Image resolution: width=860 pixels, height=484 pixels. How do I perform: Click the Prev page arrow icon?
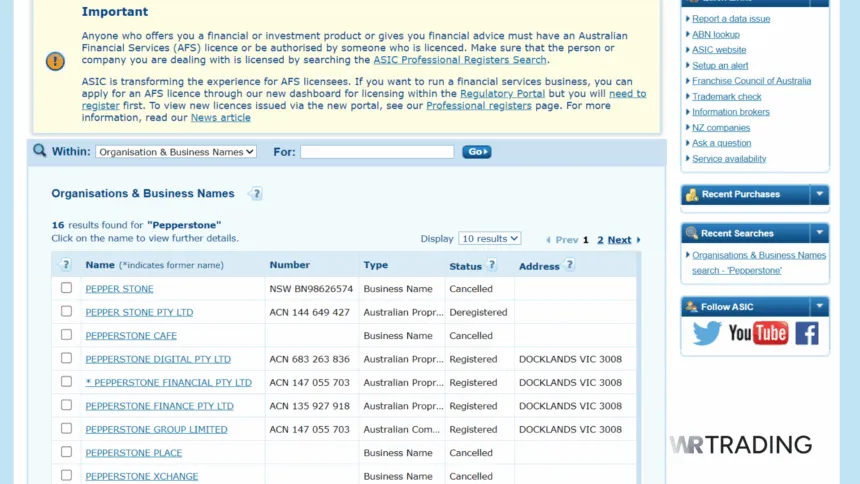click(x=548, y=240)
